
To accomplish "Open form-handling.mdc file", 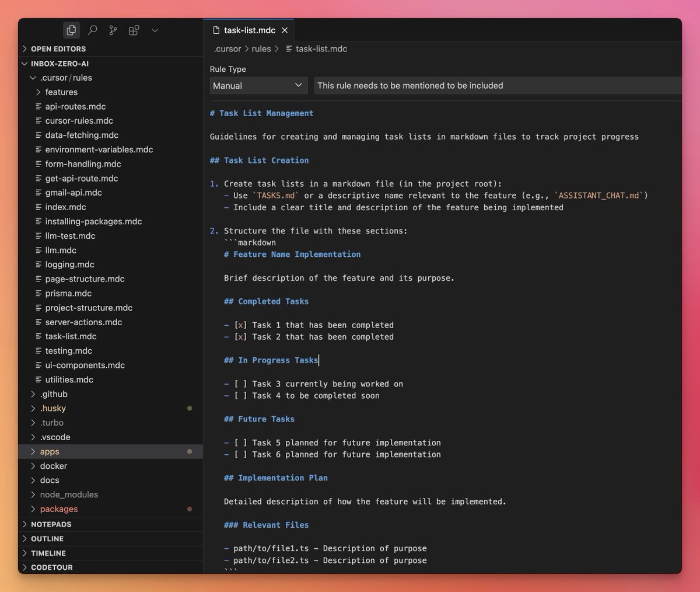I will [111, 164].
